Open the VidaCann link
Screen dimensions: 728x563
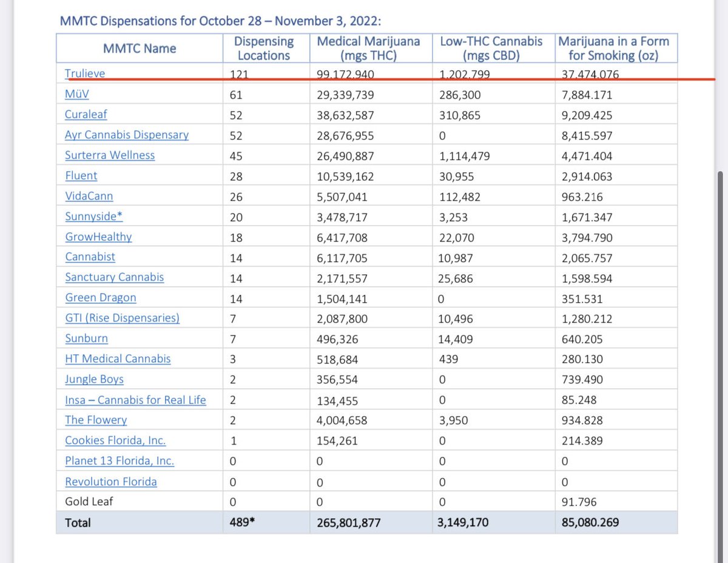point(89,196)
